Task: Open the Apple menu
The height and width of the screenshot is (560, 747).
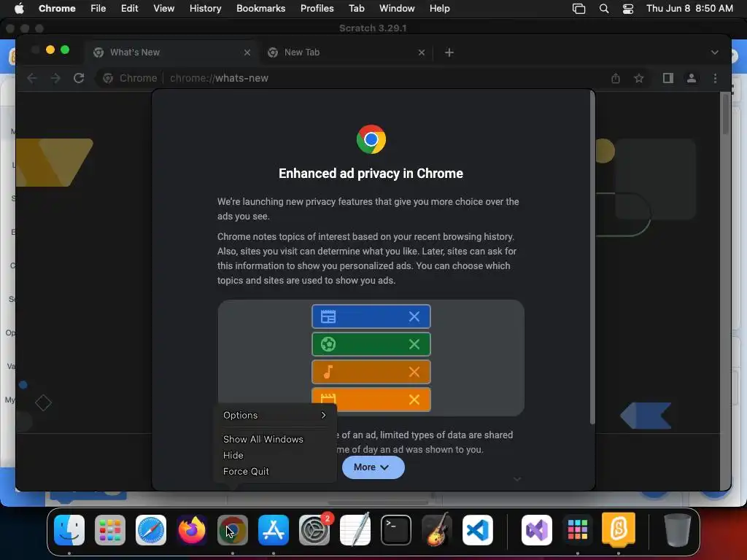Action: pos(19,8)
